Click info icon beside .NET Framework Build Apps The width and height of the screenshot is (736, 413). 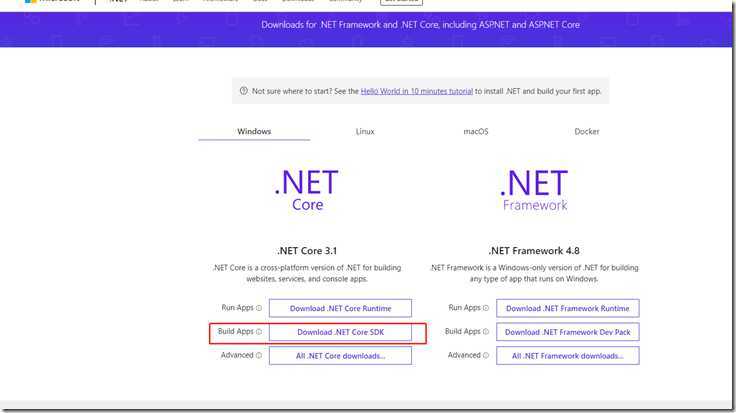[x=486, y=332]
